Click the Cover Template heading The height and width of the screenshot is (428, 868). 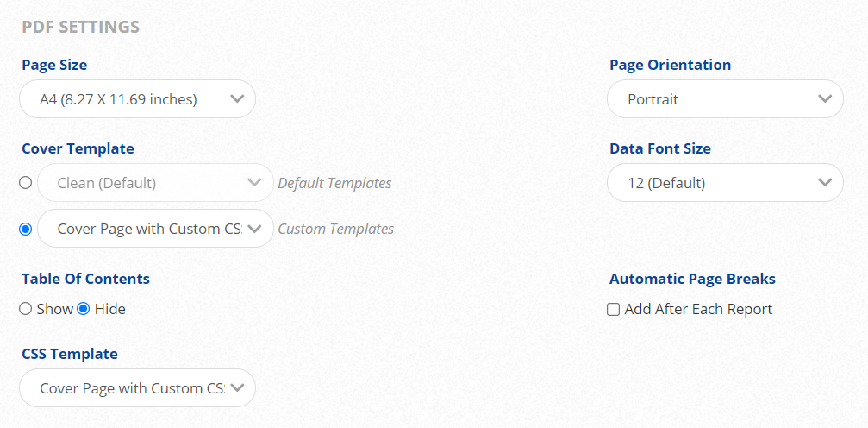(x=78, y=148)
